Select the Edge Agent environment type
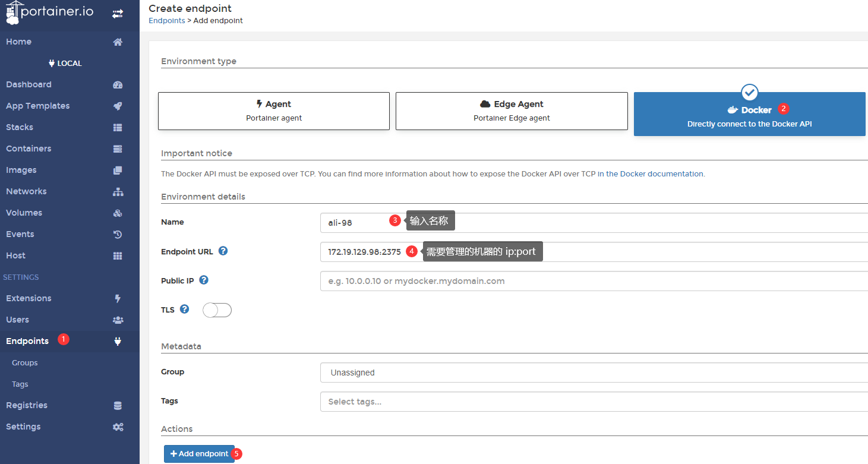 pyautogui.click(x=512, y=111)
